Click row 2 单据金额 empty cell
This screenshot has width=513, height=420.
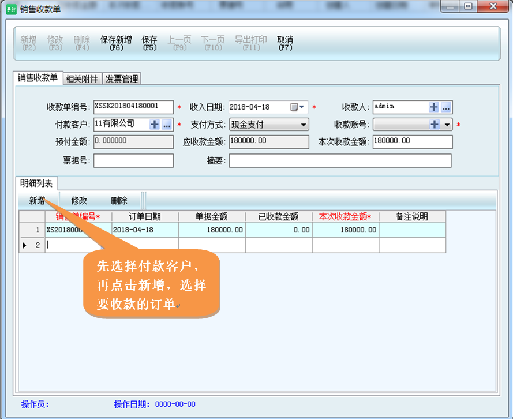(x=212, y=245)
